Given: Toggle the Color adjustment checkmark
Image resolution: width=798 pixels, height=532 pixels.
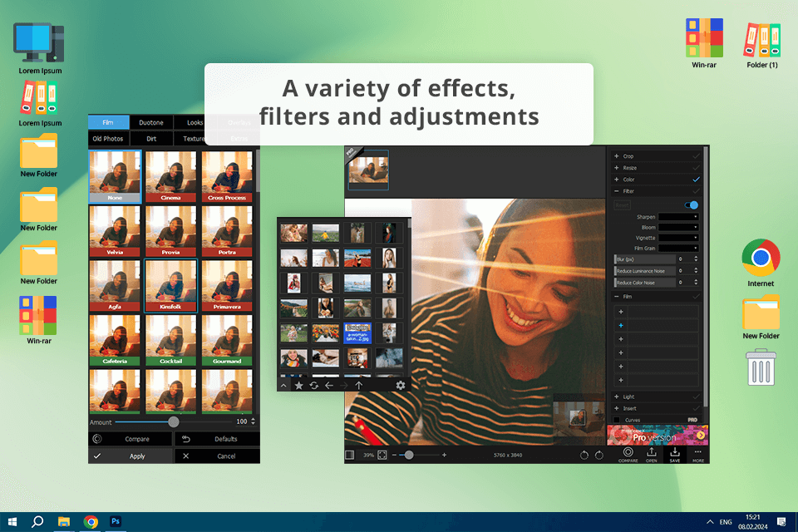Looking at the screenshot, I should click(x=696, y=180).
